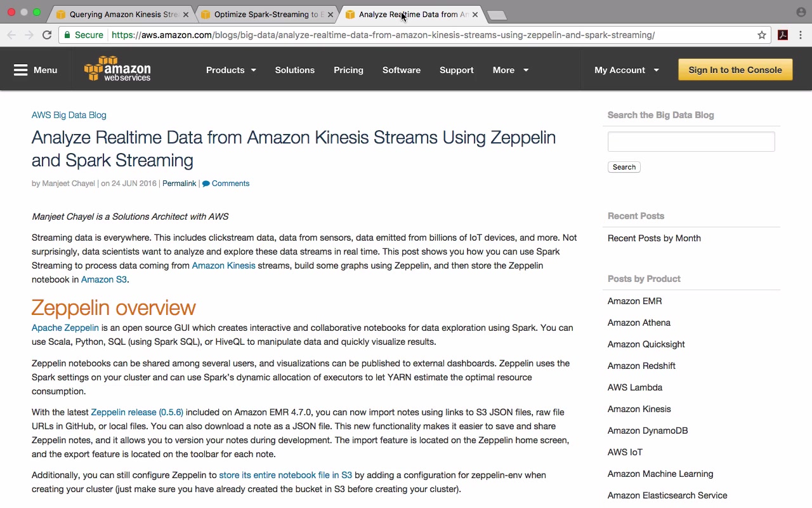Open the Pricing menu item
Image resolution: width=812 pixels, height=508 pixels.
[x=348, y=70]
